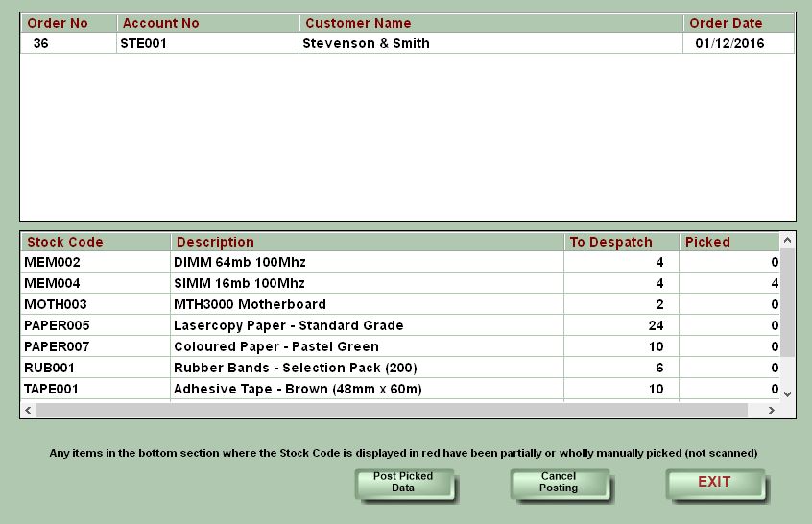812x524 pixels.
Task: Select stock code MOTH003
Action: pos(96,304)
